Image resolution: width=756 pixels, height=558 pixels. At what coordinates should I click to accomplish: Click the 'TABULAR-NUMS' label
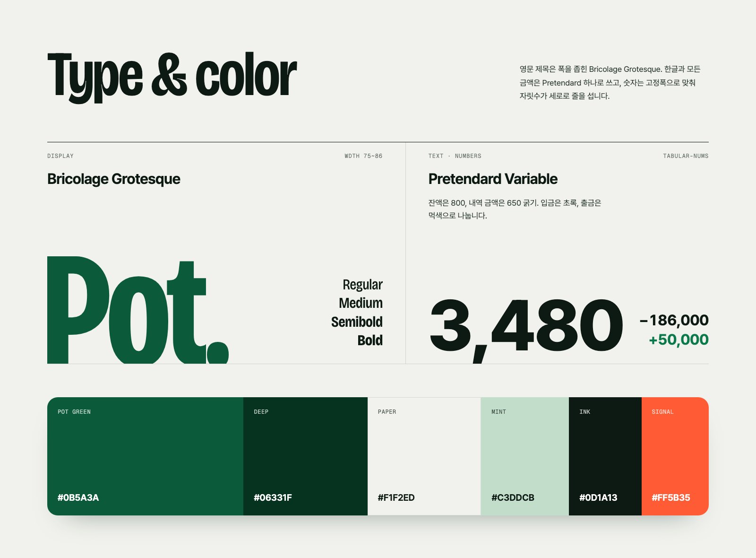[x=686, y=156]
